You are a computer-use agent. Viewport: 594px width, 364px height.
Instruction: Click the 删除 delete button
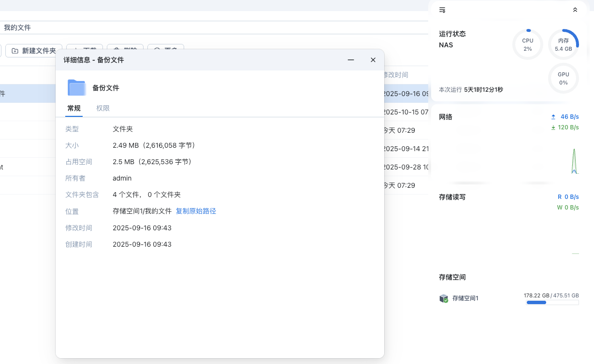tap(125, 50)
